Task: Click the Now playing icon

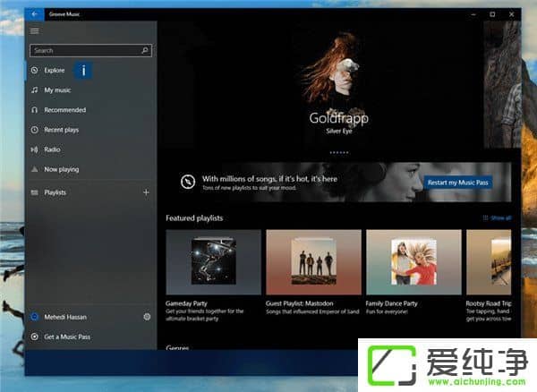Action: (x=34, y=169)
